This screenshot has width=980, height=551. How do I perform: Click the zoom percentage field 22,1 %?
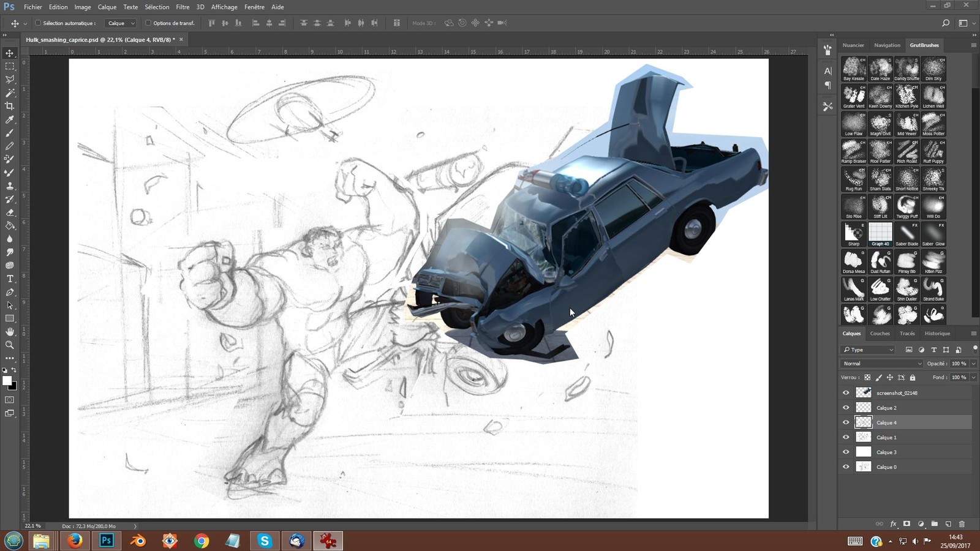point(33,526)
